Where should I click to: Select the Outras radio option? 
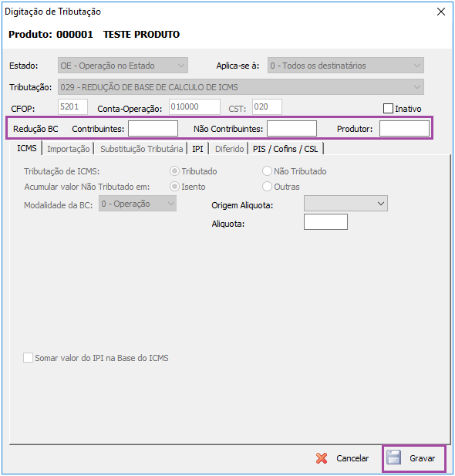pos(267,187)
